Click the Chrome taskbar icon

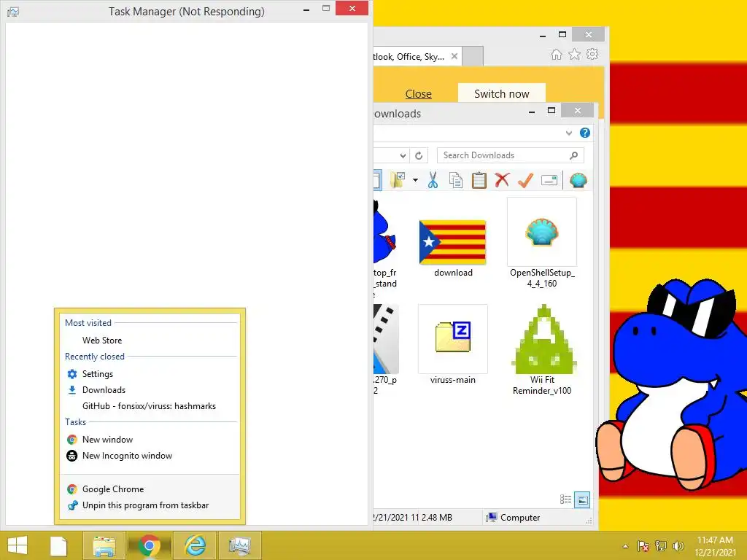tap(149, 545)
